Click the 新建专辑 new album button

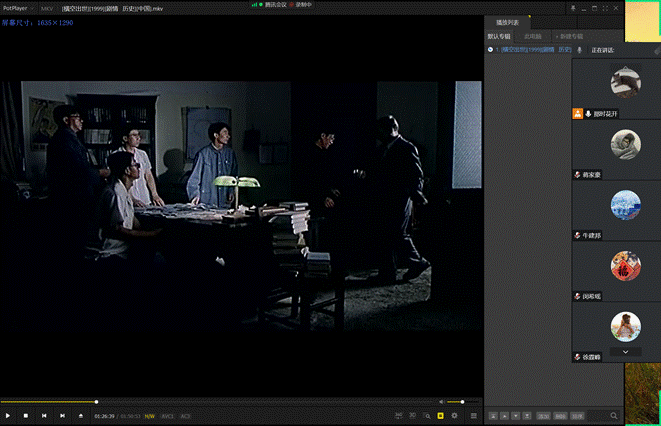coord(567,36)
